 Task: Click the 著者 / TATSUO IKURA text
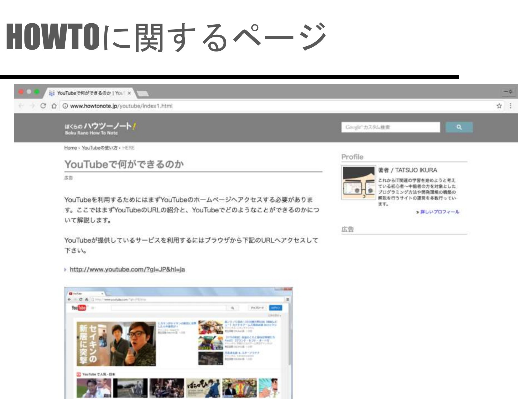pos(407,170)
